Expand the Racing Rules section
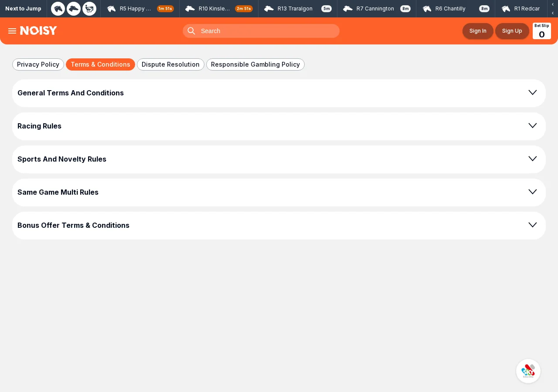Screen dimensions: 558x392 279,126
